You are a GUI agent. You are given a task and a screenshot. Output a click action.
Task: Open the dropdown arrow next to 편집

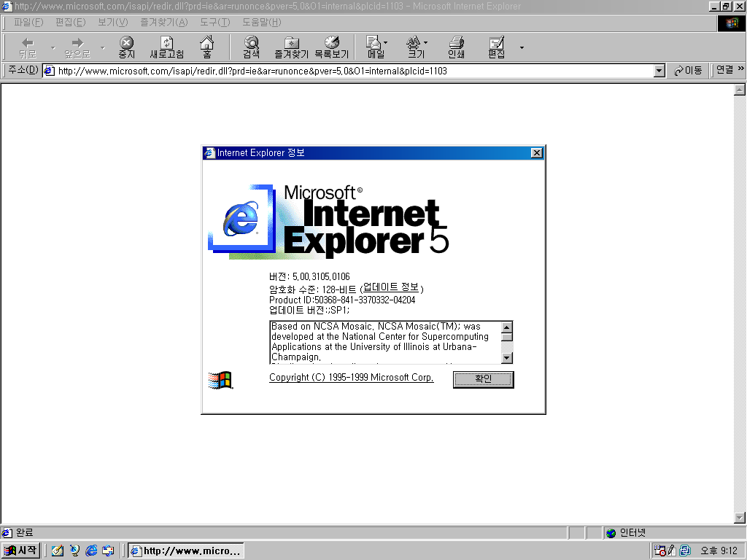(x=522, y=47)
